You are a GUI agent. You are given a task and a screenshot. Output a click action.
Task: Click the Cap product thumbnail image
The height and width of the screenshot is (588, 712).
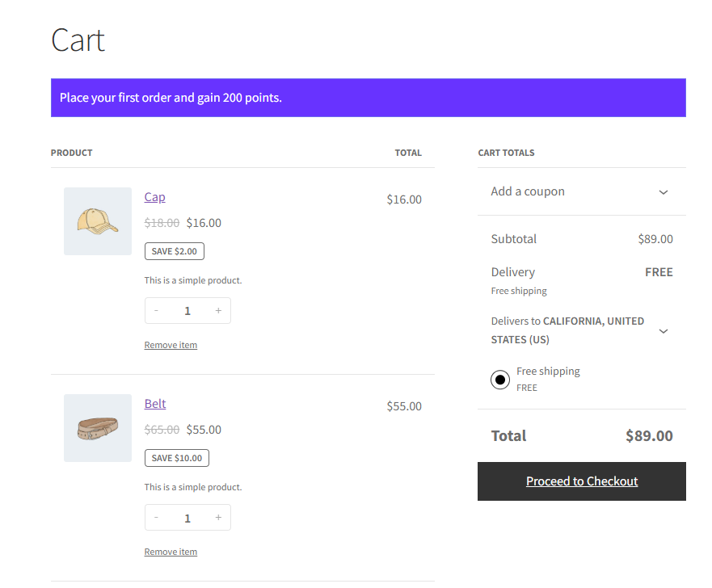pos(98,221)
